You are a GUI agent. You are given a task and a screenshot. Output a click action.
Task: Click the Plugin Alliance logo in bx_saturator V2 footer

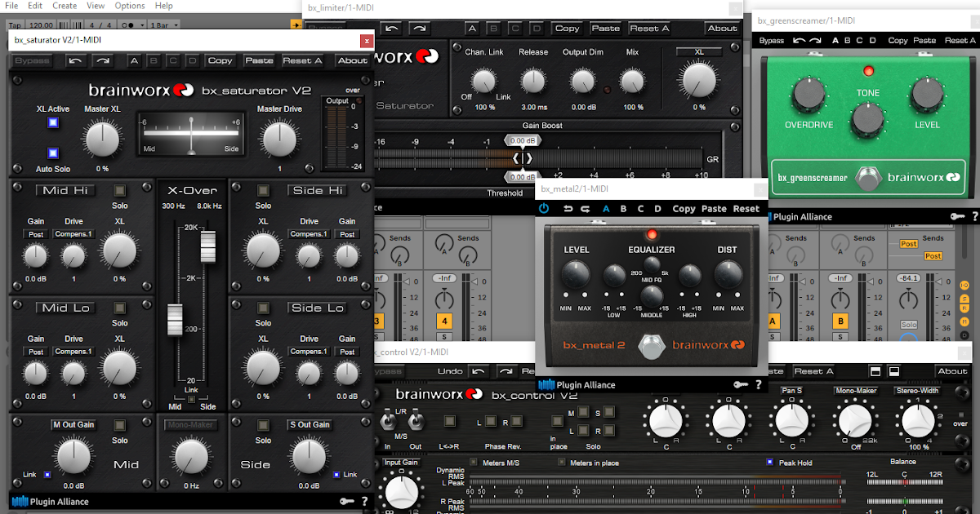point(51,501)
